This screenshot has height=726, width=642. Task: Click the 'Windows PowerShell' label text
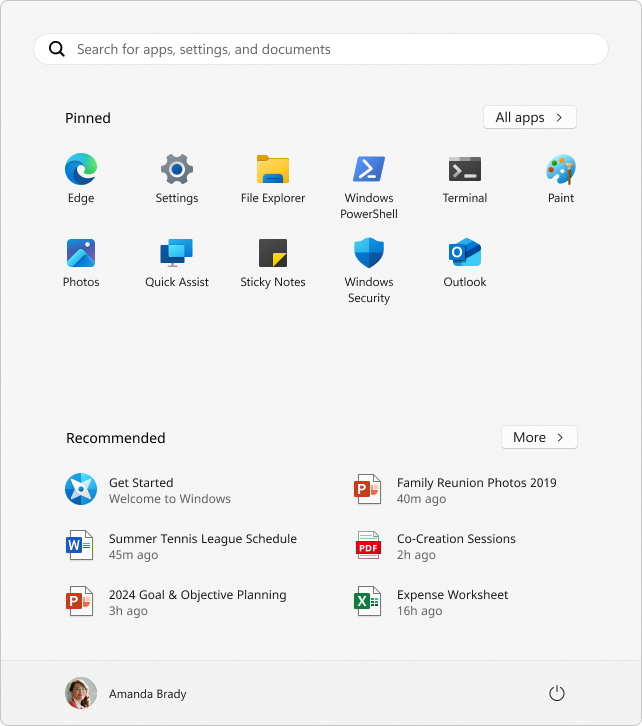[369, 206]
